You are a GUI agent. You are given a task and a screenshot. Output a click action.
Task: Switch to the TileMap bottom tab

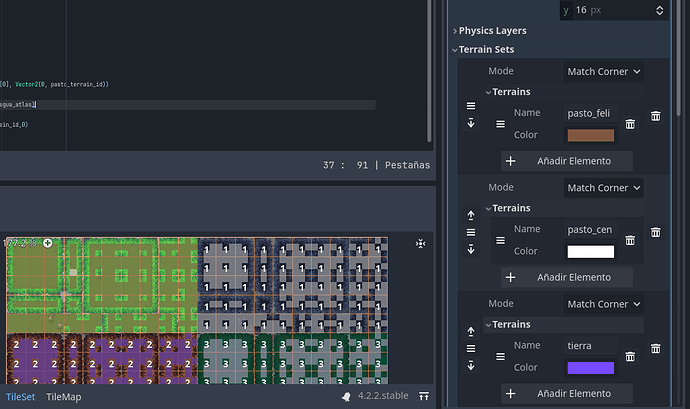tap(64, 397)
